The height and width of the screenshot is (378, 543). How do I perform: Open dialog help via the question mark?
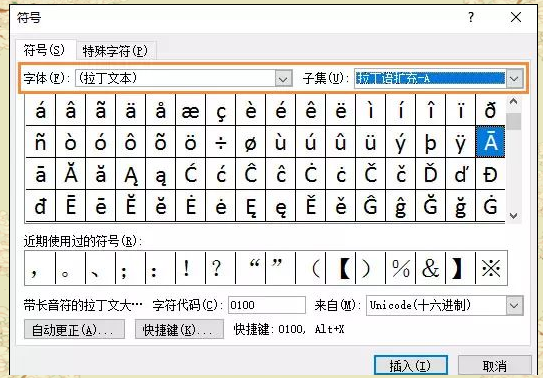click(x=471, y=17)
